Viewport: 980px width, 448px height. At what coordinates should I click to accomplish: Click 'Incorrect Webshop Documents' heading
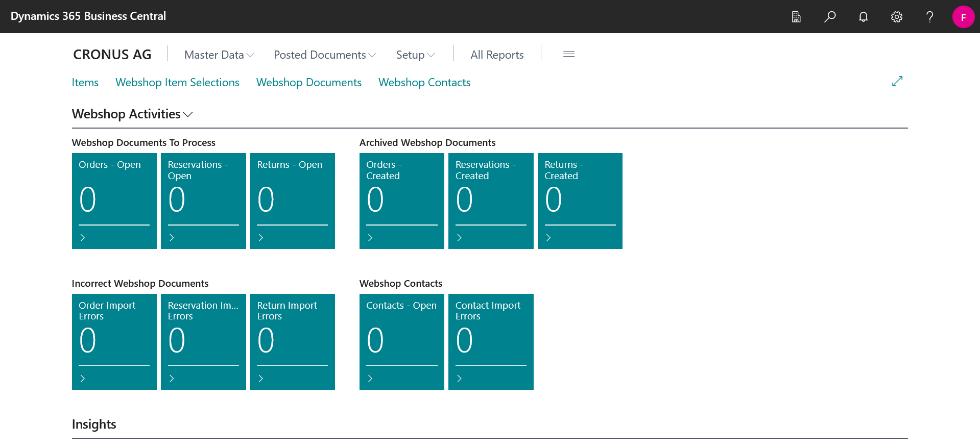(x=140, y=284)
